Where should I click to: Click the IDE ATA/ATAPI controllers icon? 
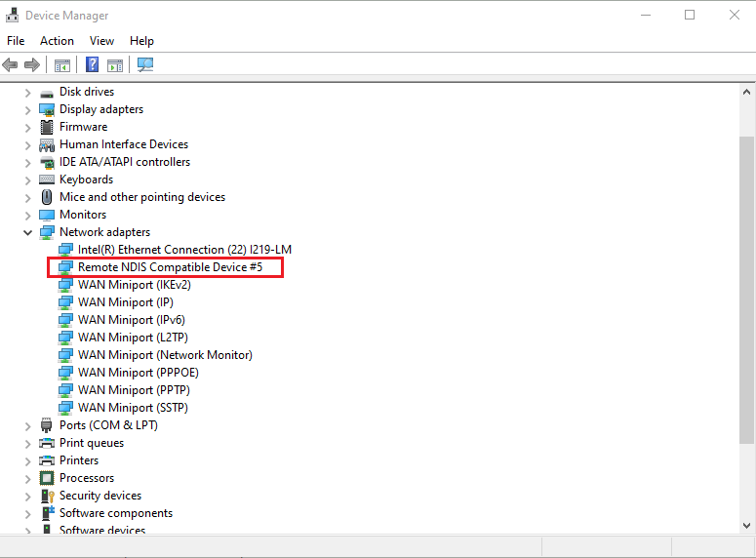pyautogui.click(x=47, y=163)
